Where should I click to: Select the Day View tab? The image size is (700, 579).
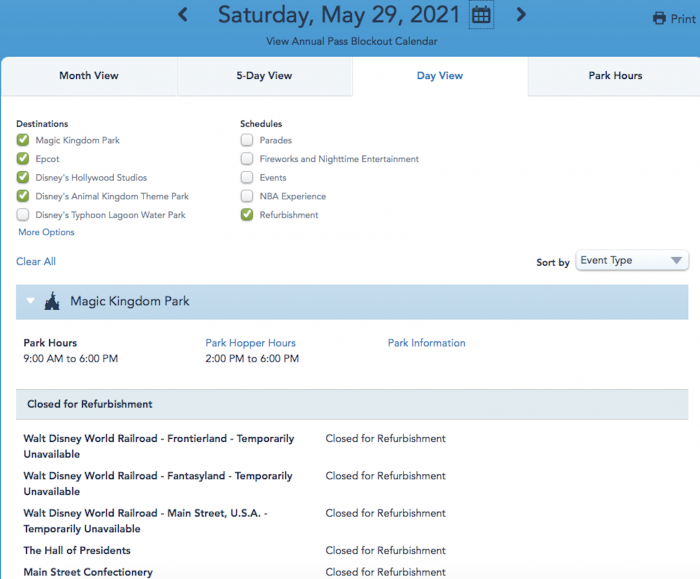tap(440, 76)
